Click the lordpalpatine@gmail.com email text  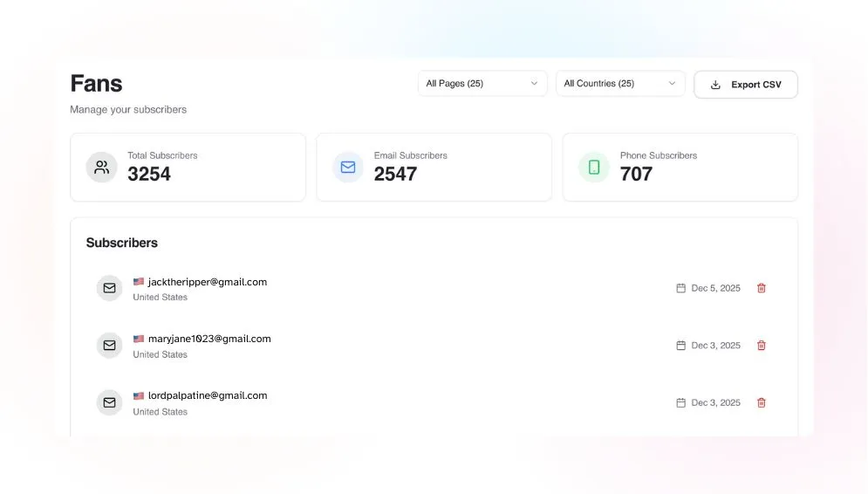point(208,395)
